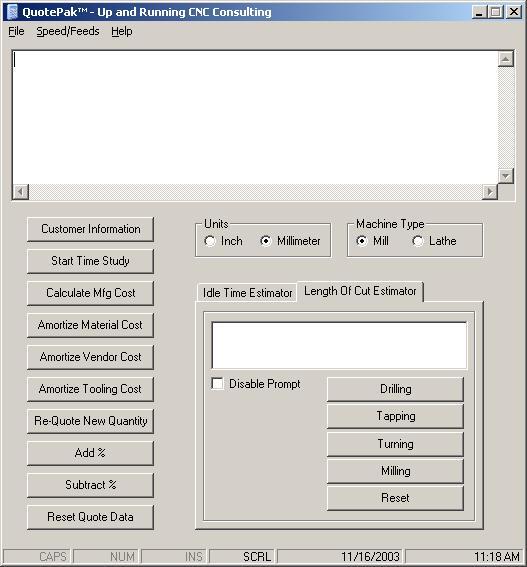
Task: Open the Speed/Feeds menu
Action: (68, 31)
